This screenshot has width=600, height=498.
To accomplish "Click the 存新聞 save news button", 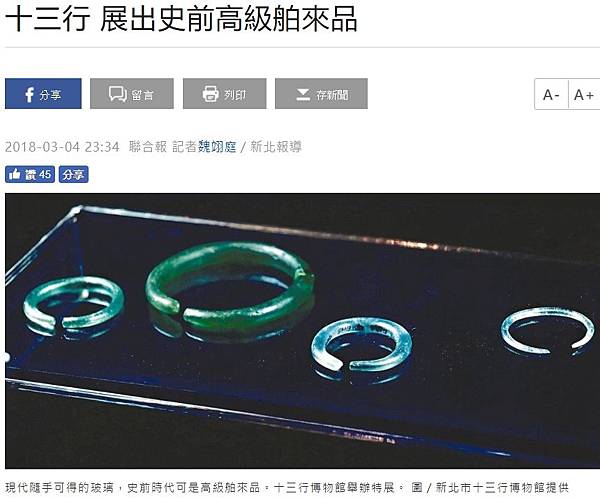I will click(321, 94).
